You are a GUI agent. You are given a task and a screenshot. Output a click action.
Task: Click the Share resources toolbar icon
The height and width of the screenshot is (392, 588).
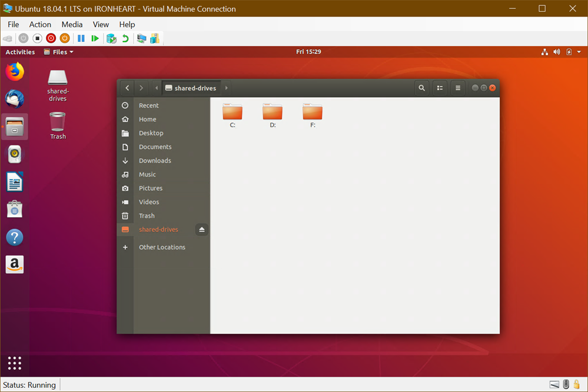pyautogui.click(x=155, y=38)
